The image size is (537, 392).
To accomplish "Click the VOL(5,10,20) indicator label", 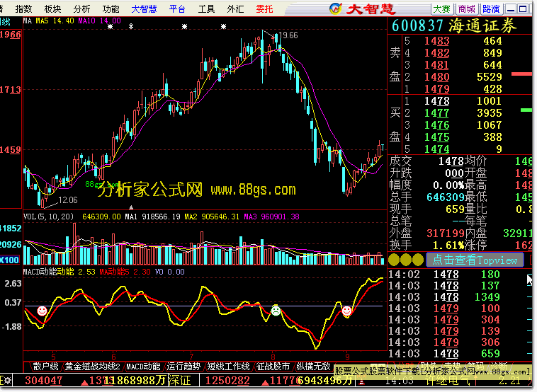I will 48,217.
